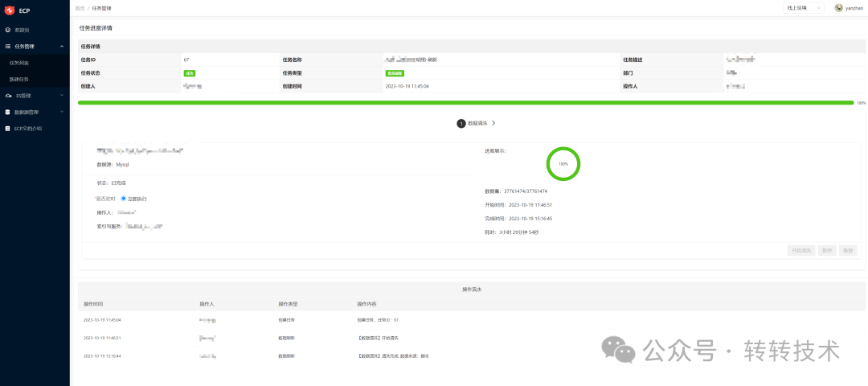Click the ECP logo icon
868x386 pixels.
tap(10, 10)
